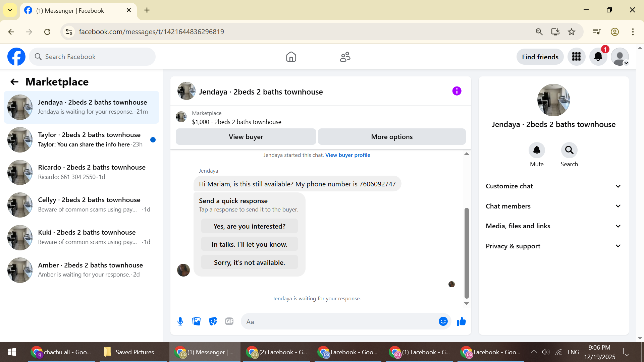Open the attach photo icon
644x362 pixels.
click(x=197, y=321)
